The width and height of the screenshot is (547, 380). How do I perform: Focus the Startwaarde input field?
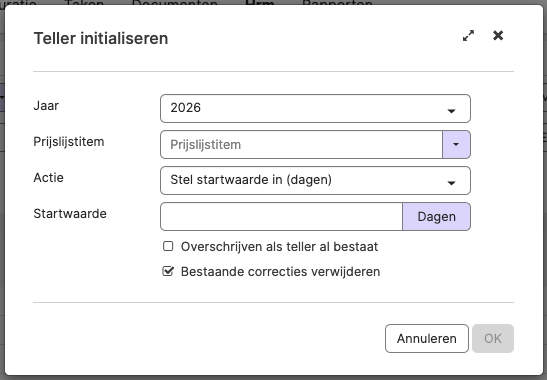(x=282, y=217)
